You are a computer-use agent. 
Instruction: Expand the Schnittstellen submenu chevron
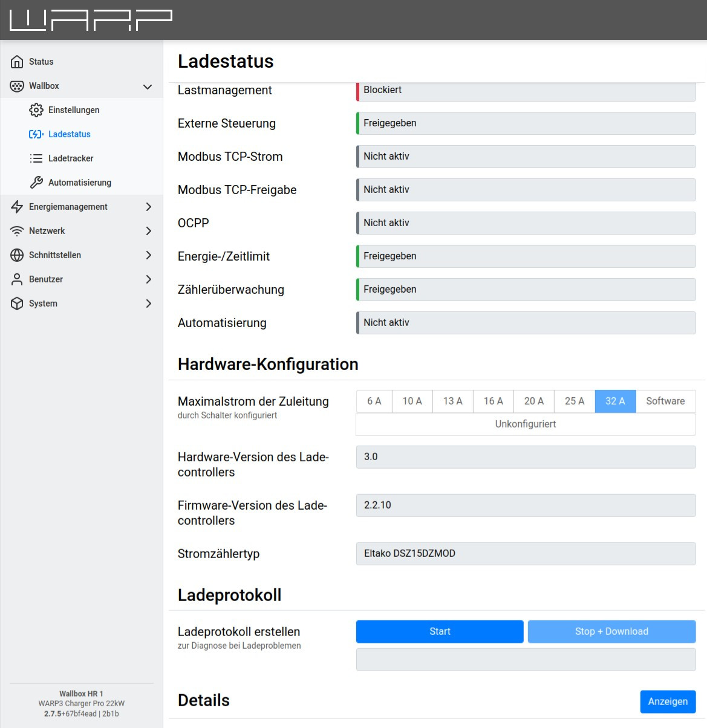[x=148, y=255]
